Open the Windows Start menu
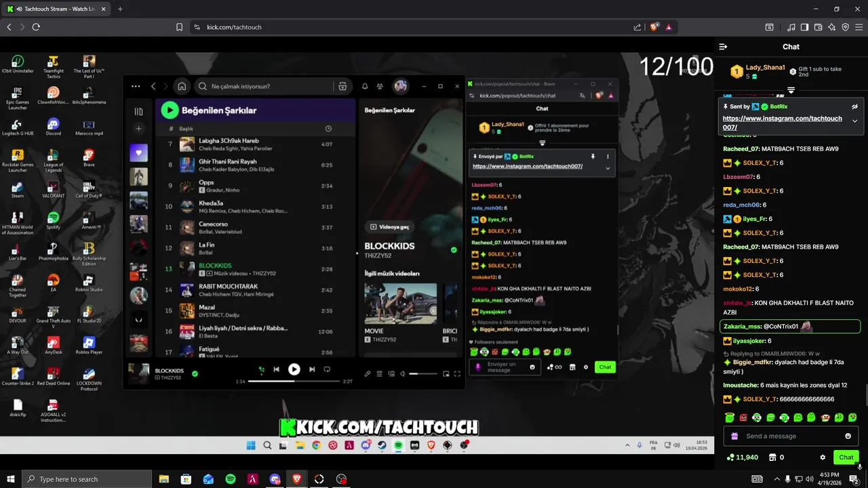 pyautogui.click(x=10, y=479)
